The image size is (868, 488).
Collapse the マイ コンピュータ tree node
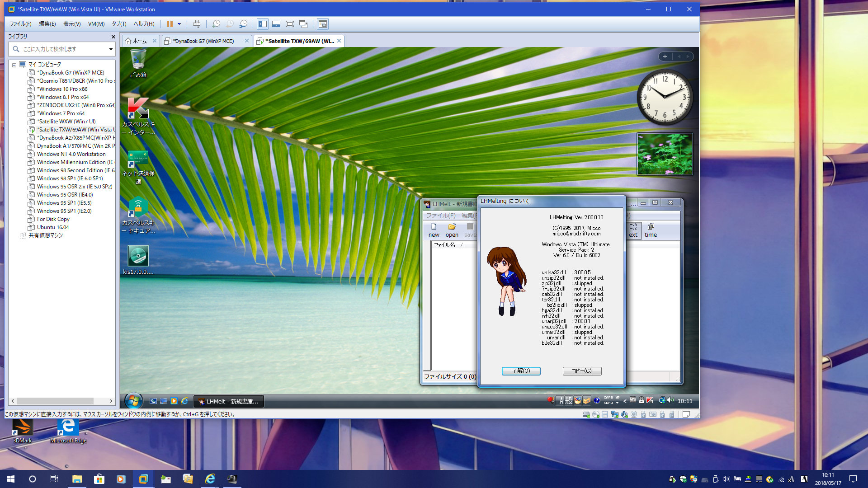tap(14, 65)
